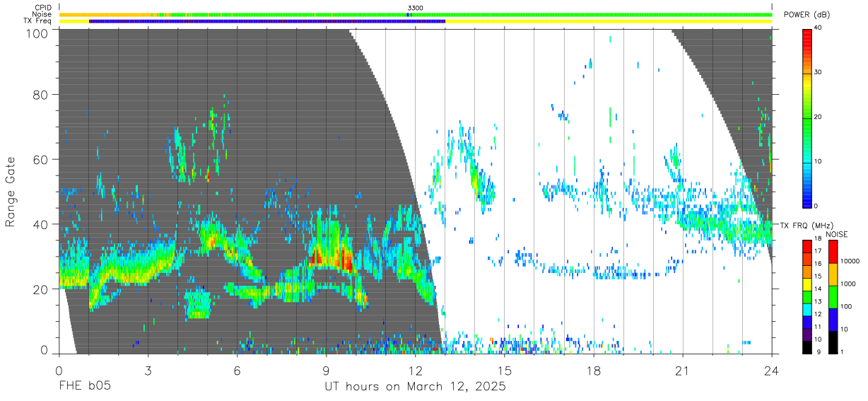The width and height of the screenshot is (868, 401).
Task: Click the 100 tick label on Range Gate axis
Action: click(x=37, y=33)
